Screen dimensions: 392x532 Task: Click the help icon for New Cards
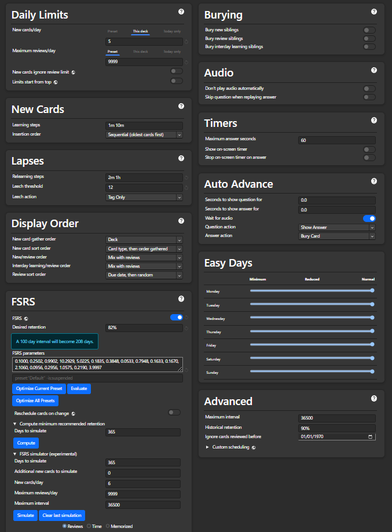[181, 106]
